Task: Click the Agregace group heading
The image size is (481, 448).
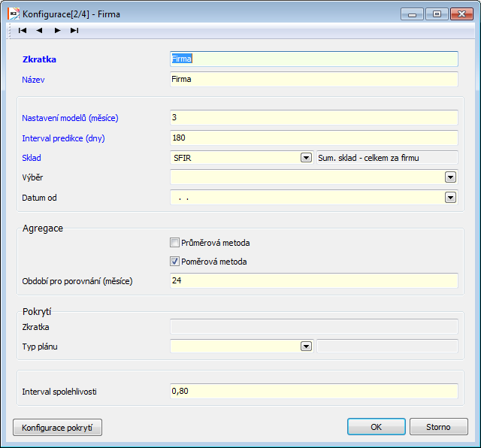Action: pyautogui.click(x=43, y=229)
